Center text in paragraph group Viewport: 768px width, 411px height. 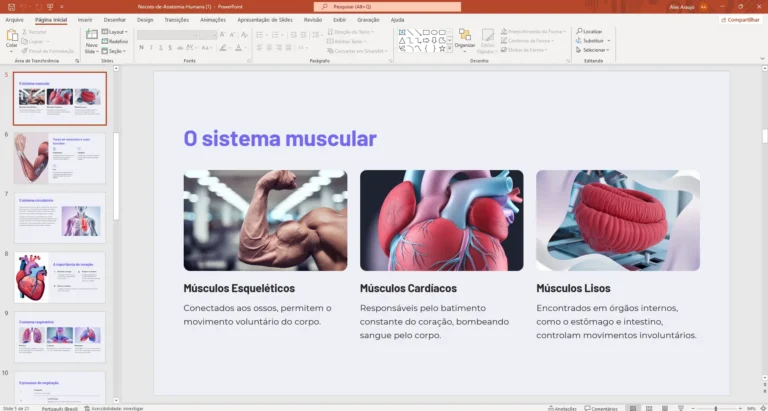coord(269,48)
